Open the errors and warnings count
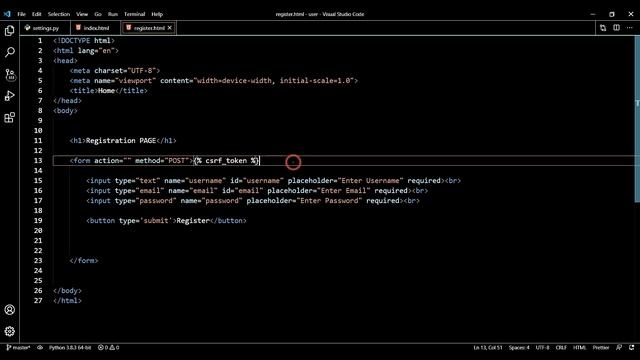 [x=109, y=348]
